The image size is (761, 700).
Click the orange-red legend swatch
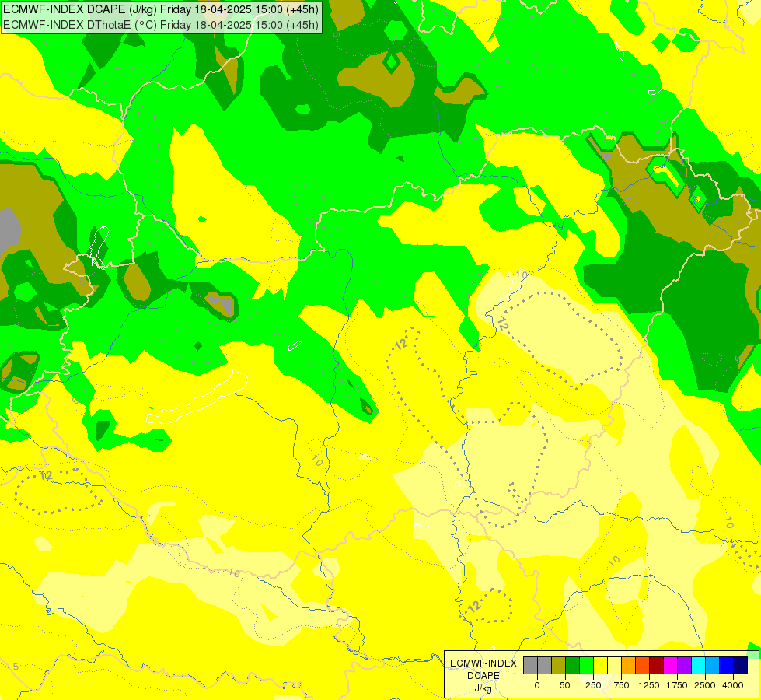(x=643, y=665)
